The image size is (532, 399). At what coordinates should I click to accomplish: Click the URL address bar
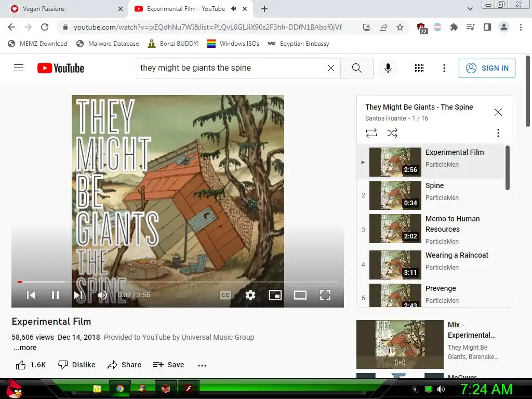click(208, 27)
